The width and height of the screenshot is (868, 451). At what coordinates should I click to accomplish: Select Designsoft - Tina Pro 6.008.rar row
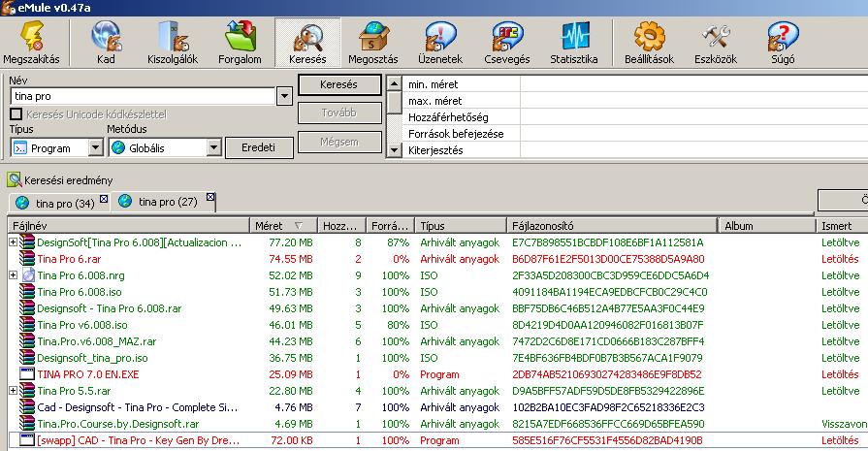(x=437, y=308)
